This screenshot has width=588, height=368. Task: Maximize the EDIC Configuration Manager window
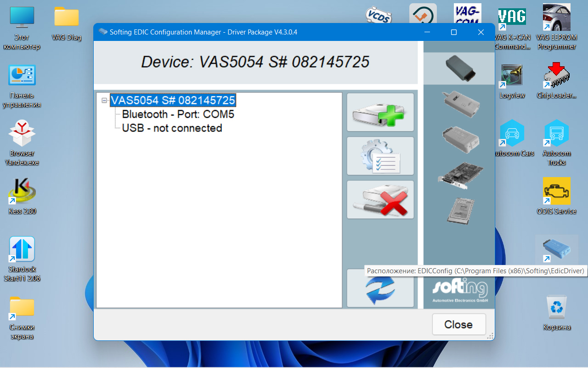[x=454, y=32]
